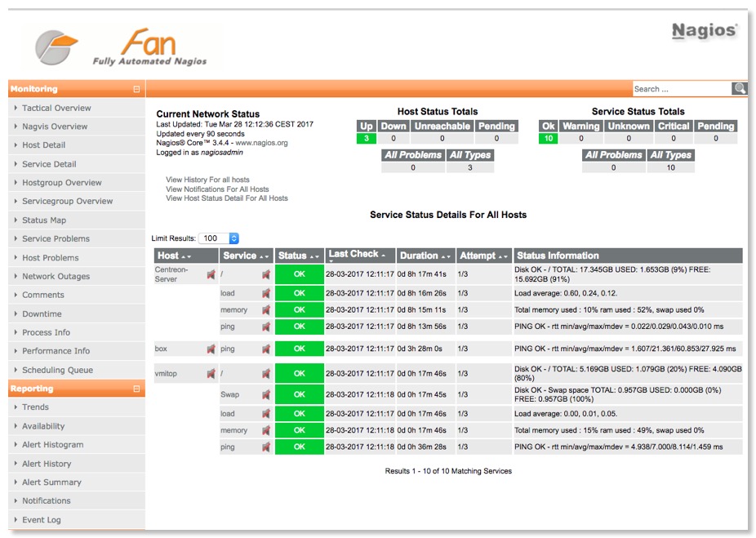Click notification icon for Centreon-Server memory service

(265, 310)
